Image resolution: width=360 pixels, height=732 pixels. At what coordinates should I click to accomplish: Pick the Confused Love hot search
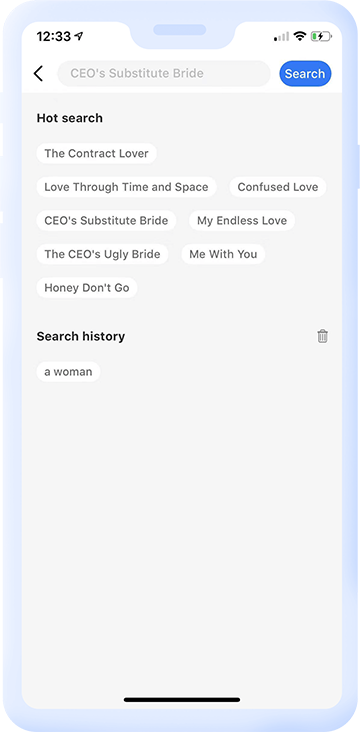(x=278, y=187)
